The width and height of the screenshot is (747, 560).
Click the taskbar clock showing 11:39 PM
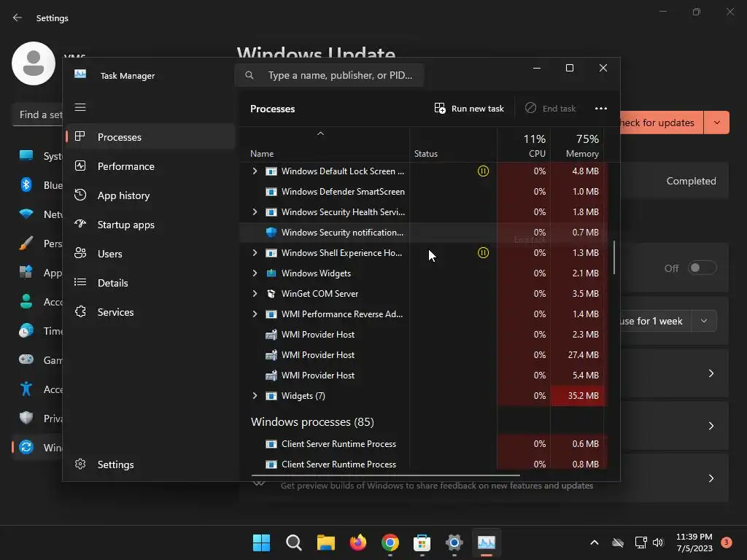pyautogui.click(x=694, y=542)
